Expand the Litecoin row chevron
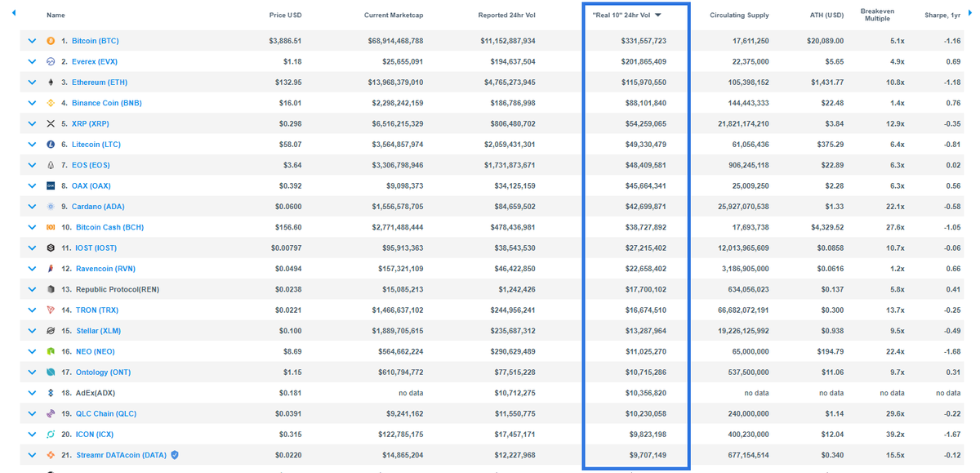The image size is (980, 473). click(x=32, y=145)
